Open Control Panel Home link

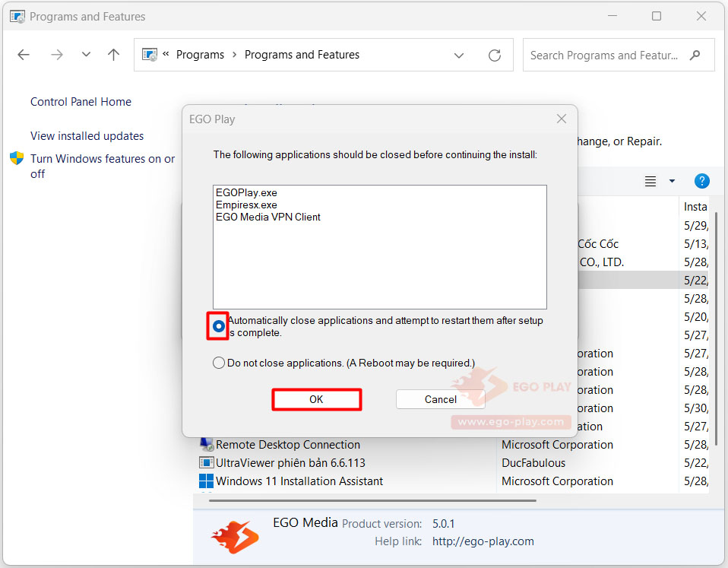[x=81, y=102]
